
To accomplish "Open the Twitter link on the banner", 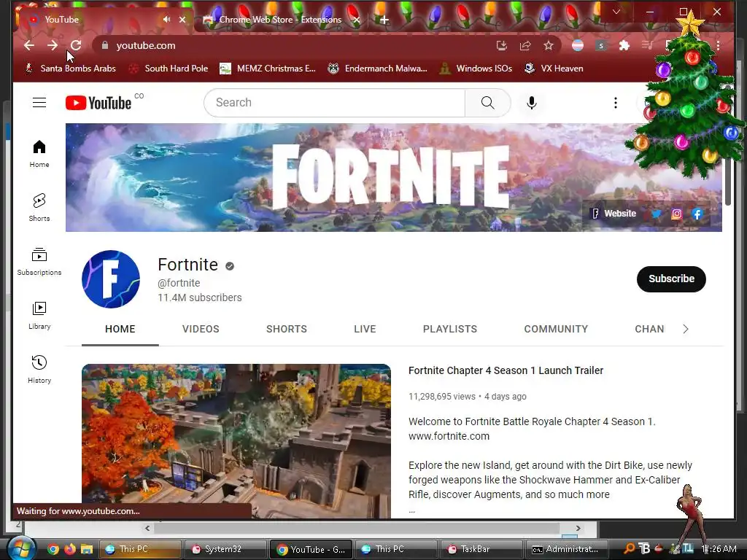I will [657, 214].
